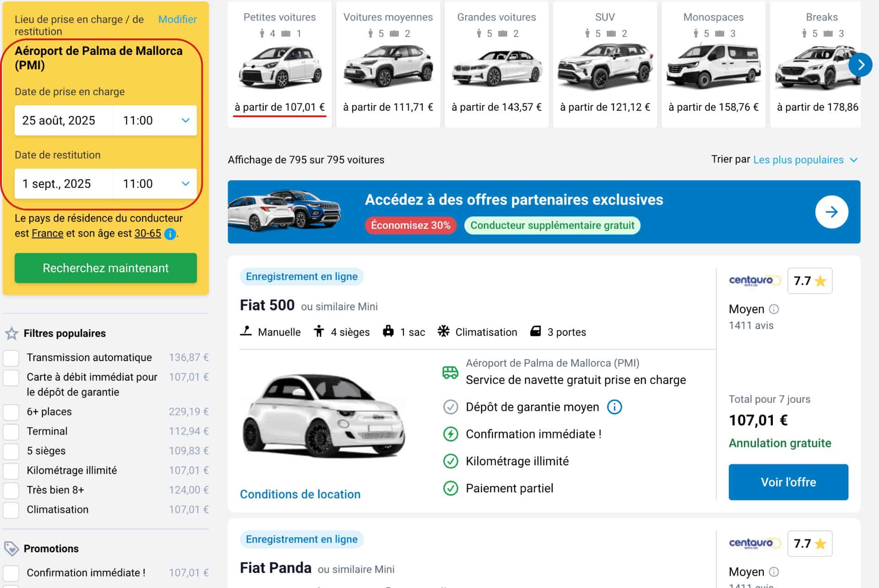
Task: Check the Kilométrage illimité filter
Action: pos(11,471)
